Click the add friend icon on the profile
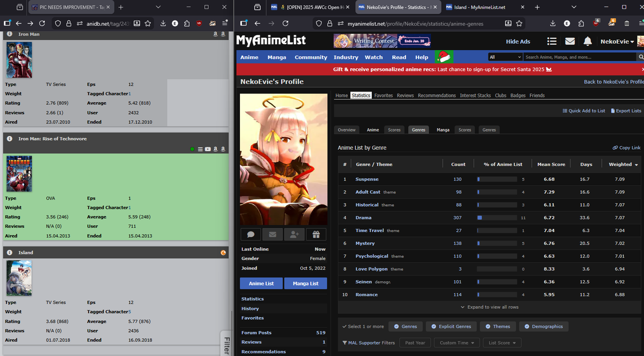 (x=294, y=234)
